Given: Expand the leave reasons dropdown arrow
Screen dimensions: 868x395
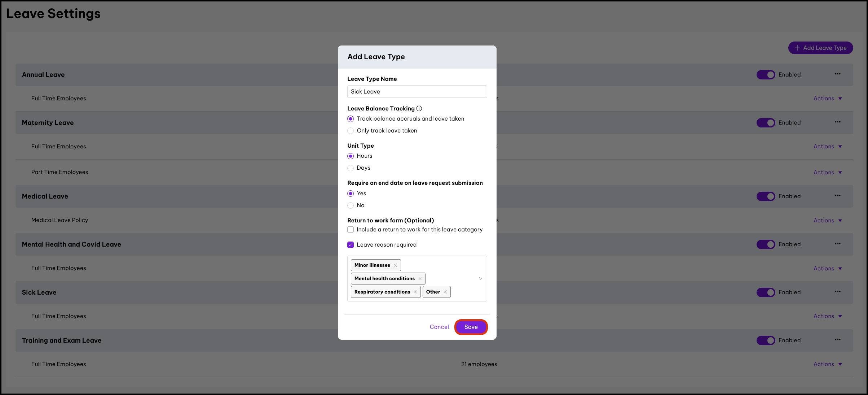Looking at the screenshot, I should click(480, 278).
